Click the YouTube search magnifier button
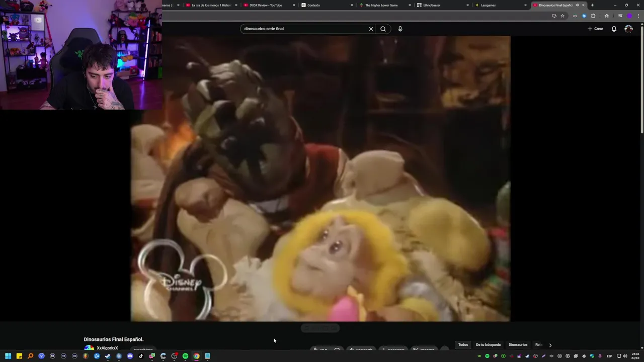 pos(383,29)
